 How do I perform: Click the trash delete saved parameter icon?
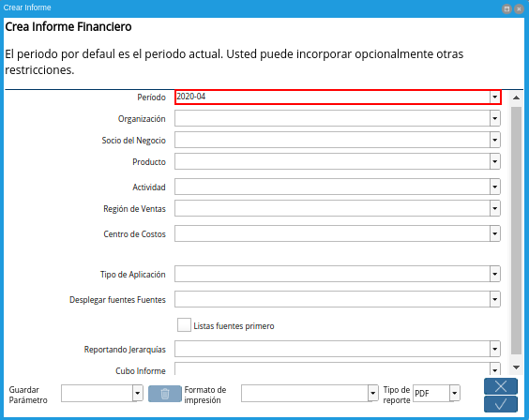[x=165, y=394]
